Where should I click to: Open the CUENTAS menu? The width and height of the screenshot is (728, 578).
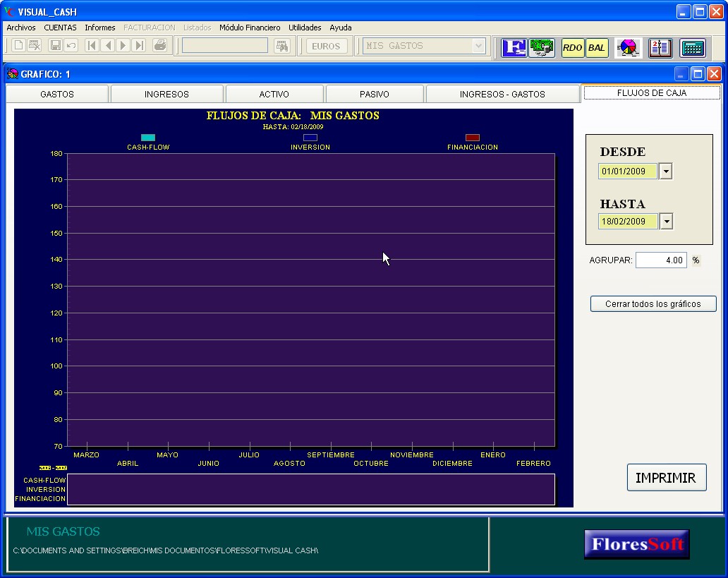[61, 28]
